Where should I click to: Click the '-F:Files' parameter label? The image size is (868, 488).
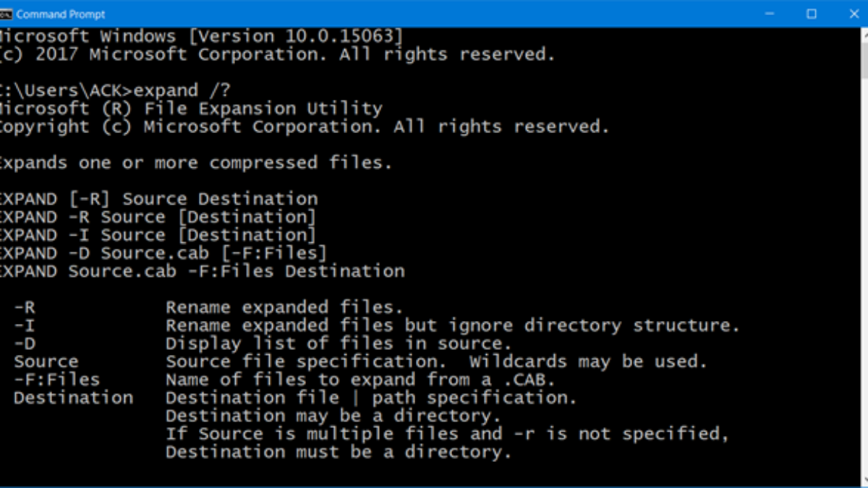pos(56,380)
